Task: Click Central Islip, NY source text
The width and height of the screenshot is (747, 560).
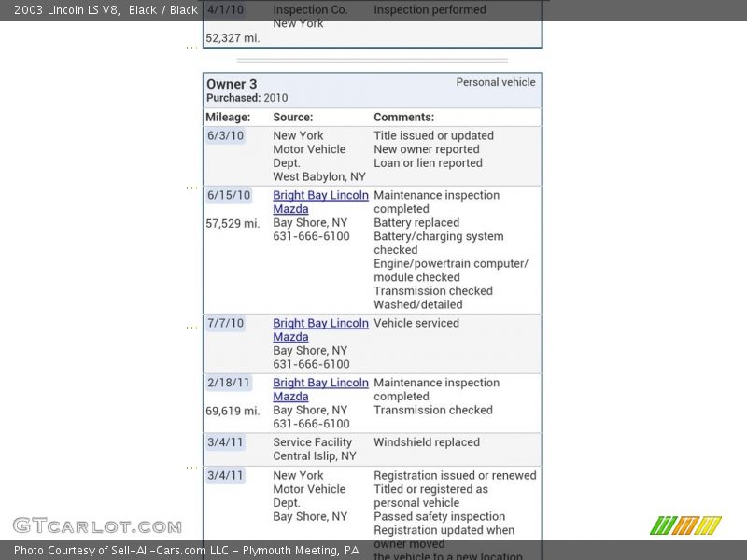Action: pos(315,456)
